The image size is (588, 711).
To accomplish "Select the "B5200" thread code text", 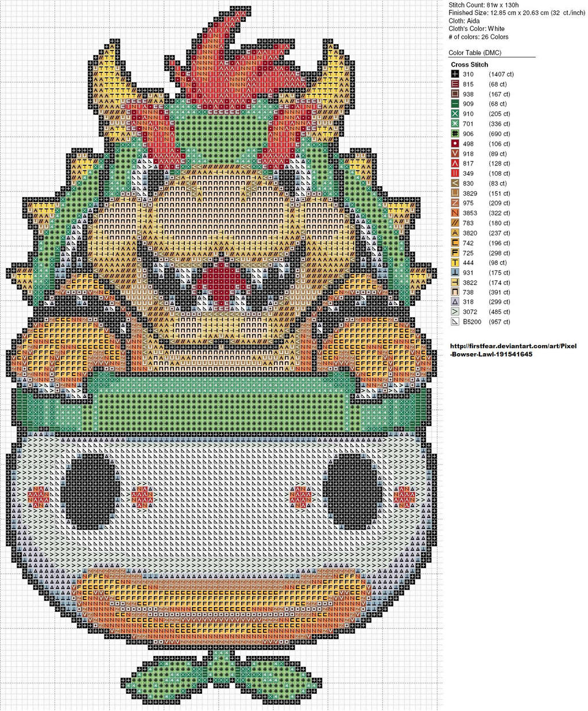I will pyautogui.click(x=472, y=322).
